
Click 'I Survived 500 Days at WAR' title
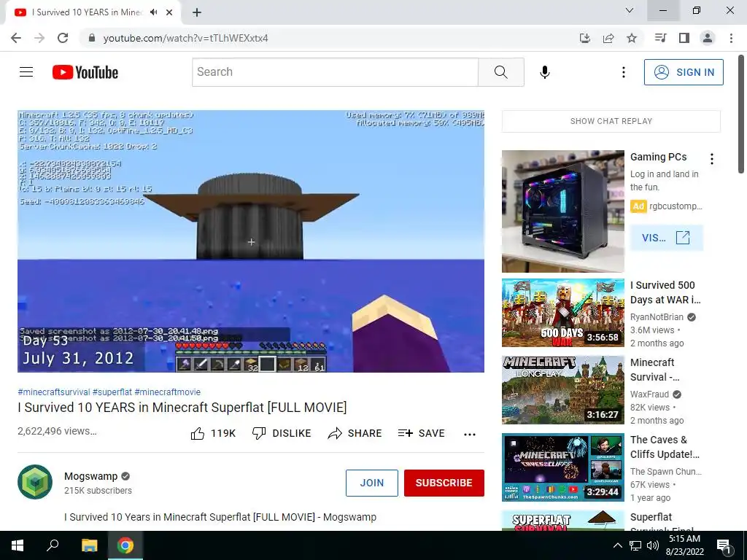click(x=665, y=292)
